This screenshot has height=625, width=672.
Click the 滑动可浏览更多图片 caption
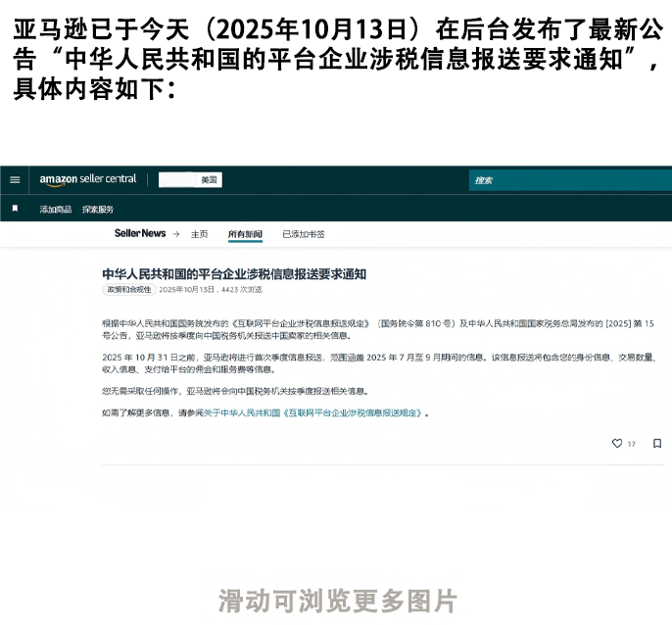click(338, 601)
